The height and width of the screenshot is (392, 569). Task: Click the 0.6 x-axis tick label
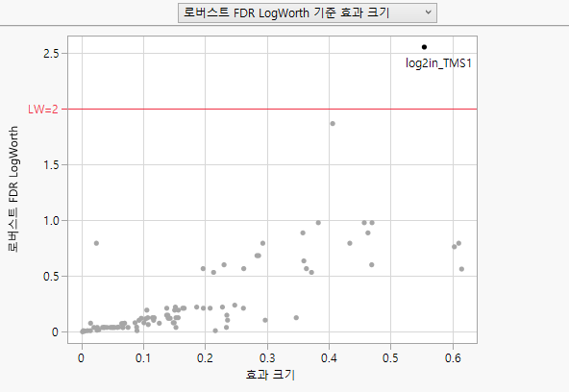tap(453, 358)
